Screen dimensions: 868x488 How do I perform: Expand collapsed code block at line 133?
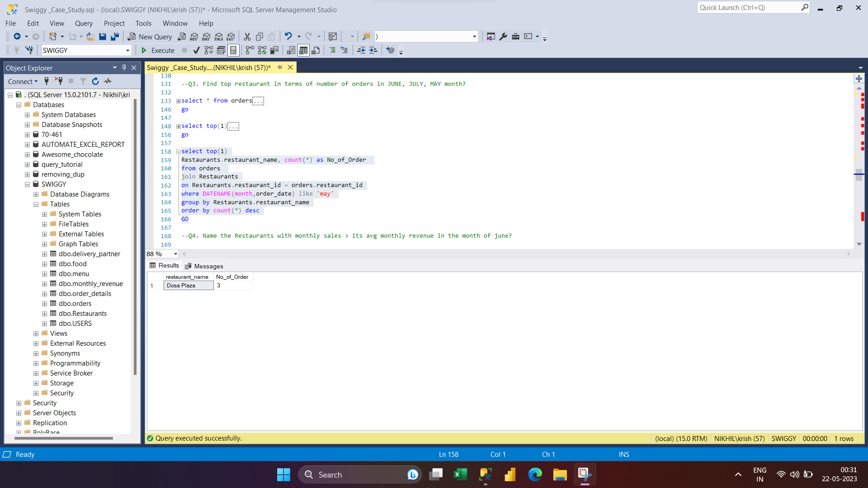coord(179,101)
